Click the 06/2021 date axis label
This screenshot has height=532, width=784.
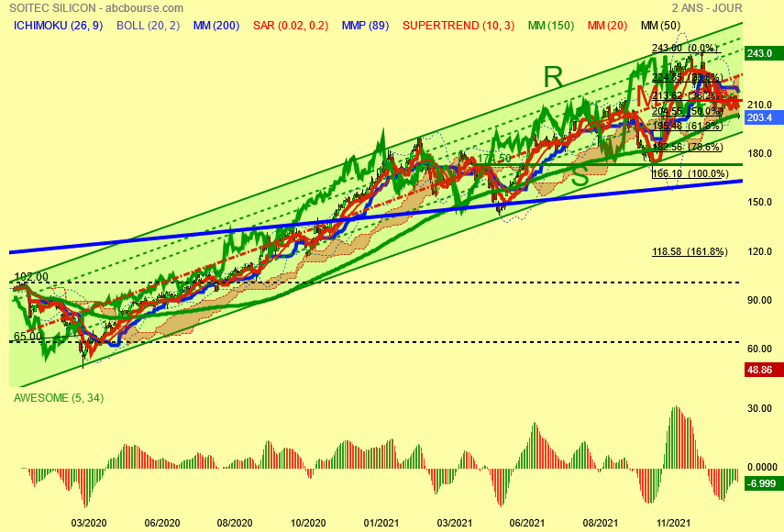point(527,523)
